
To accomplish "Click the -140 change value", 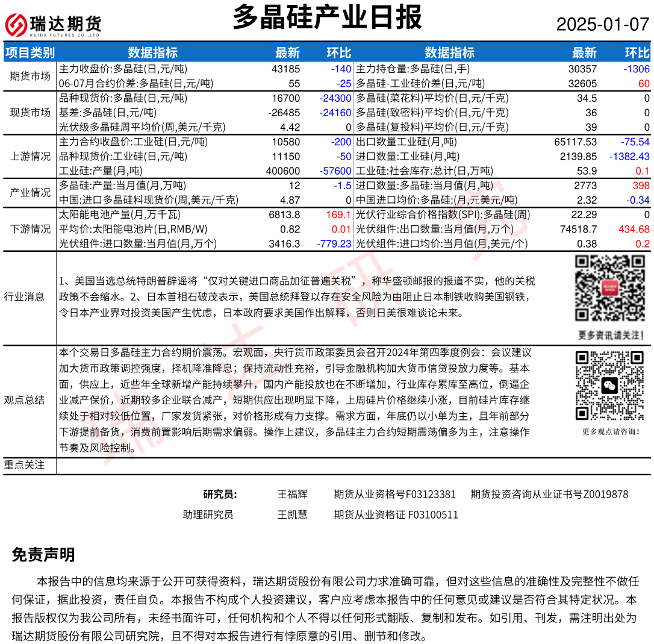I will coord(341,69).
